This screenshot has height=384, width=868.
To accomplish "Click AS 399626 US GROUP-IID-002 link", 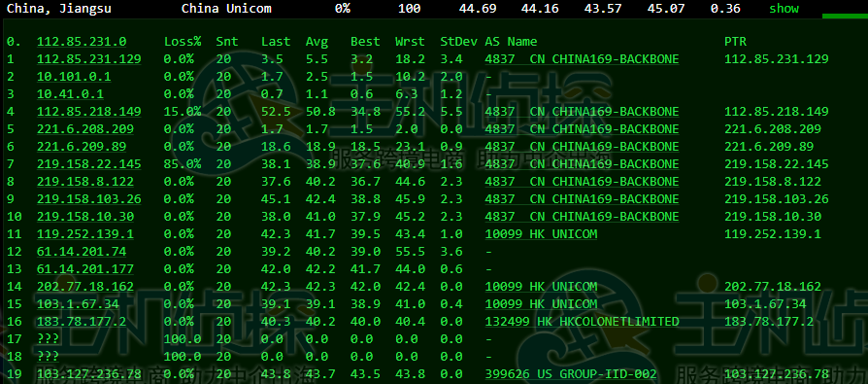I will [x=571, y=374].
